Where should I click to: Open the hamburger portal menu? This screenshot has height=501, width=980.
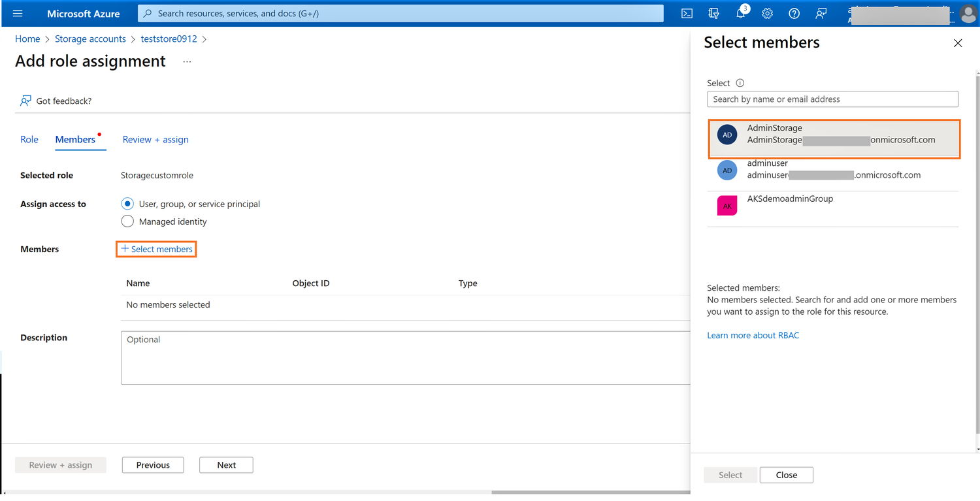pyautogui.click(x=18, y=13)
